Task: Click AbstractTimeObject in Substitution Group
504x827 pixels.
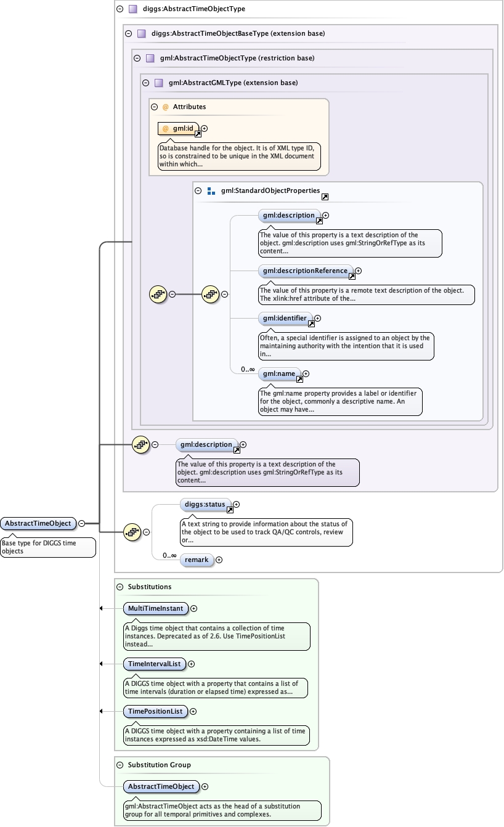Action: pos(161,786)
